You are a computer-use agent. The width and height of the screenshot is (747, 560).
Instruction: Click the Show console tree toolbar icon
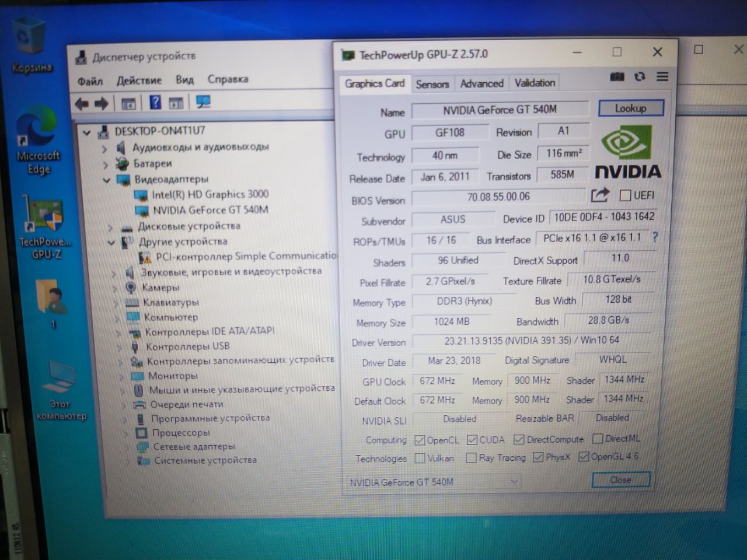(x=128, y=104)
